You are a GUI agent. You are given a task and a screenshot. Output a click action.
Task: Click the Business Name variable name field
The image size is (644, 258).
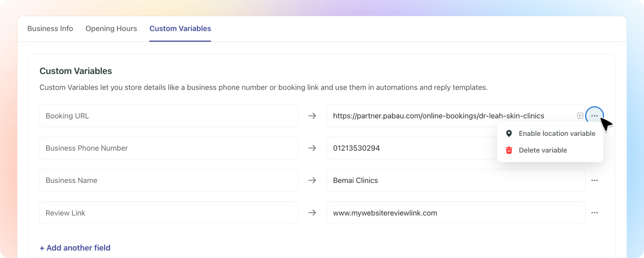[169, 181]
